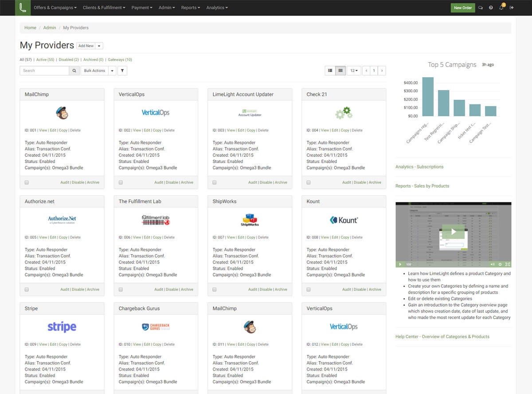Click the Bulk Actions button

click(94, 71)
